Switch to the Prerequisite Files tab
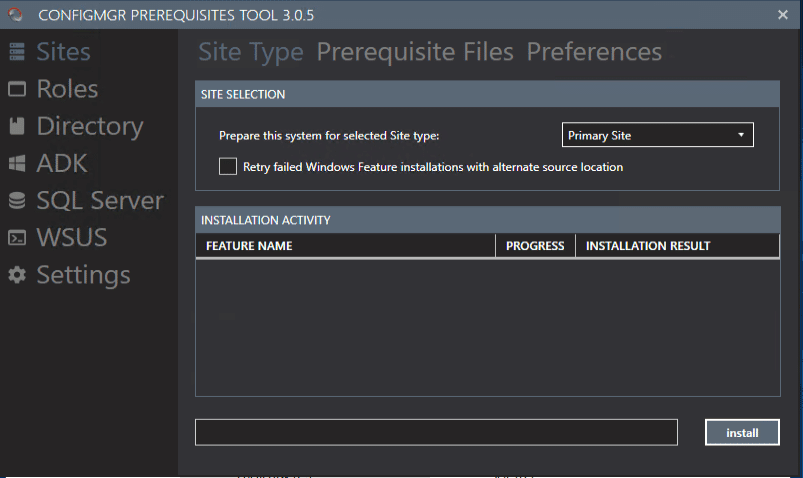803x478 pixels. pos(415,52)
